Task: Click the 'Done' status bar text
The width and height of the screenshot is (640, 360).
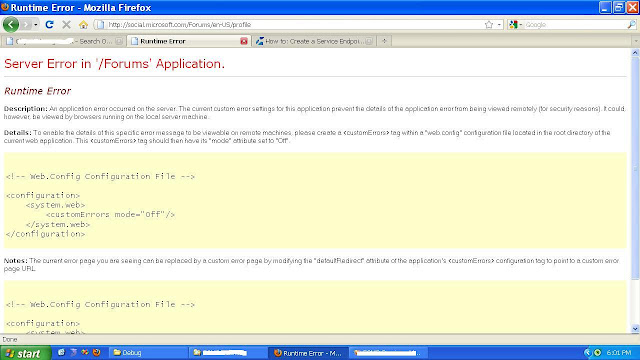Action: (10, 340)
